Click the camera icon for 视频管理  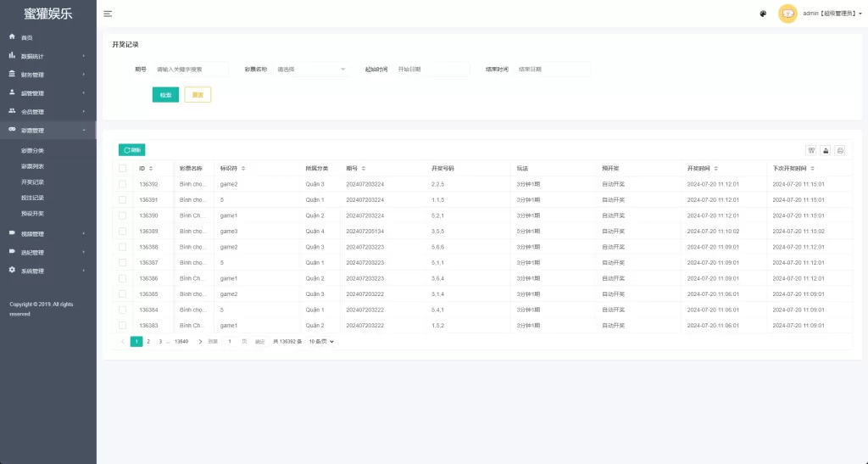(12, 233)
